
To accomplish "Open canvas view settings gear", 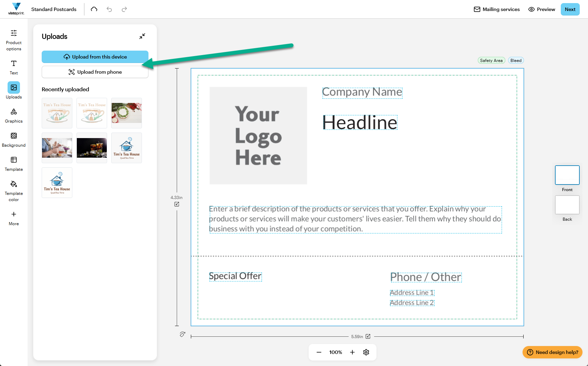I will click(x=366, y=352).
